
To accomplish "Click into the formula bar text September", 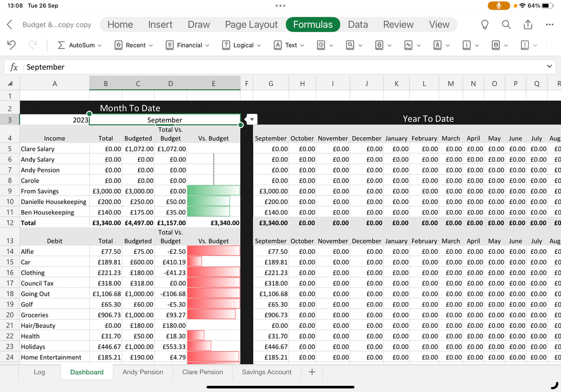I will [45, 67].
